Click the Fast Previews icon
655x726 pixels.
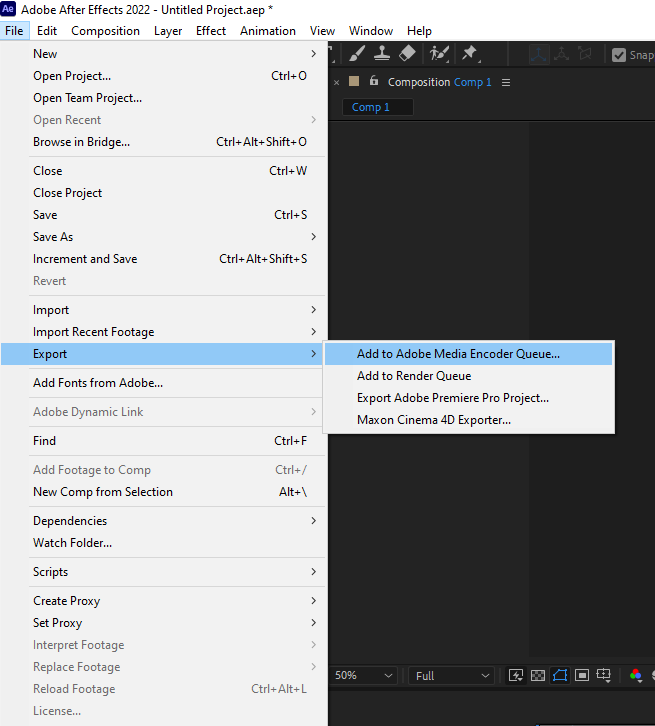click(517, 676)
